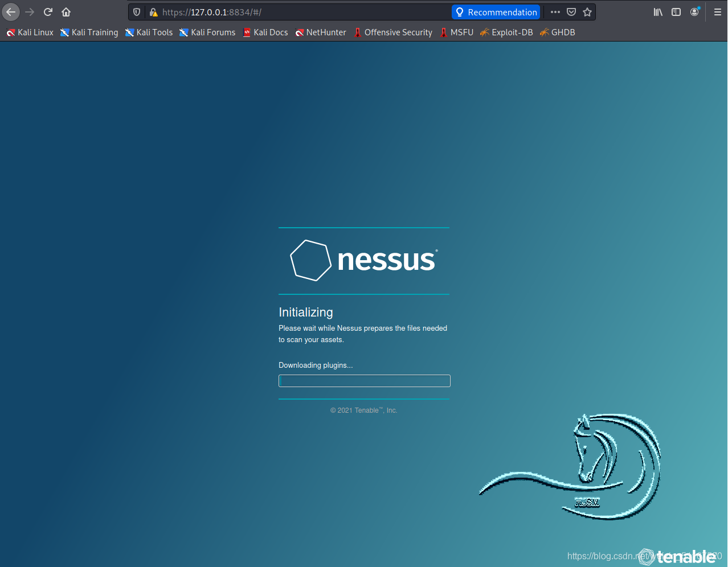Open the Offensive Security bookmark
The height and width of the screenshot is (567, 728).
[x=393, y=32]
